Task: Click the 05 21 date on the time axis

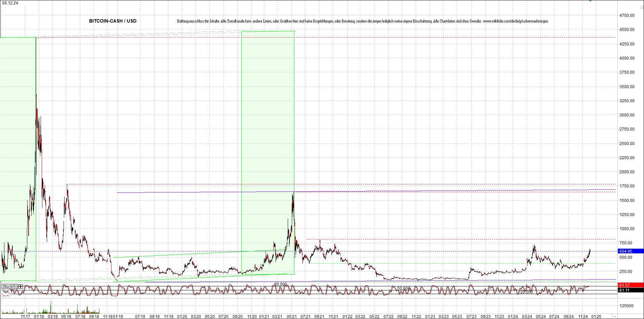Action: click(x=291, y=317)
